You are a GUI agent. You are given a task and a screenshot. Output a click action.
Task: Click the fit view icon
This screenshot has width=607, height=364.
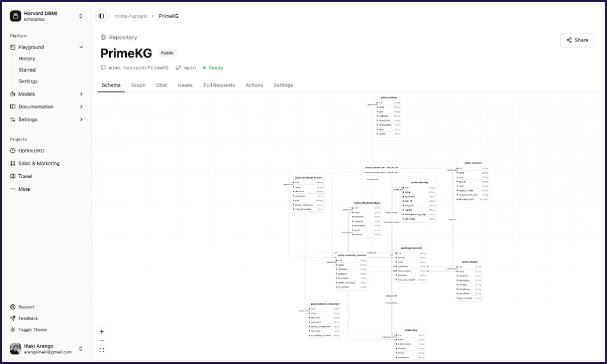(x=102, y=350)
